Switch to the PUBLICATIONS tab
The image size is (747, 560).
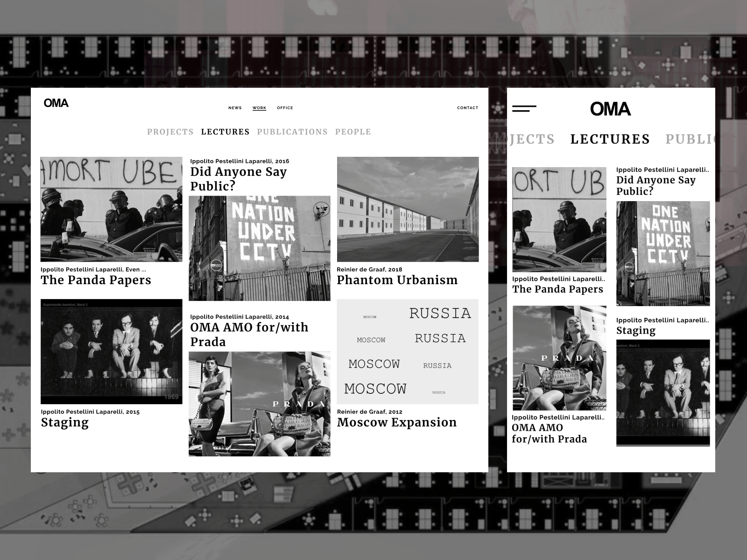(292, 132)
